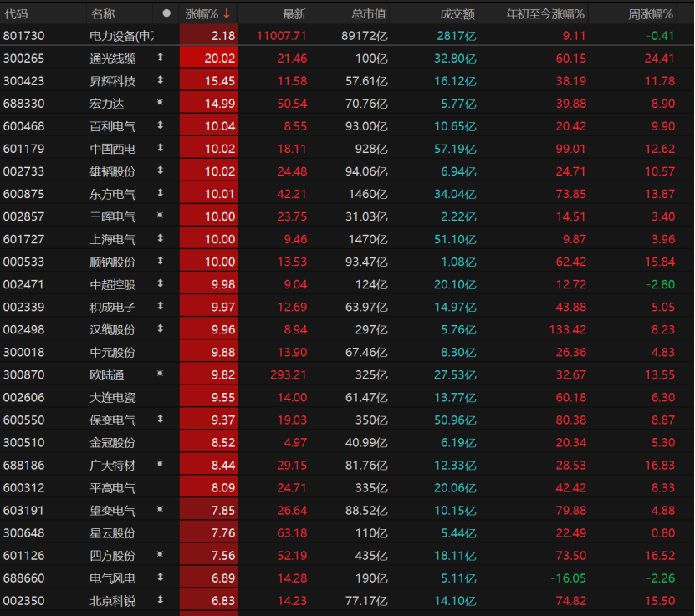Viewport: 695px width, 616px height.
Task: Open the stock named 中元股份
Action: coord(113,352)
